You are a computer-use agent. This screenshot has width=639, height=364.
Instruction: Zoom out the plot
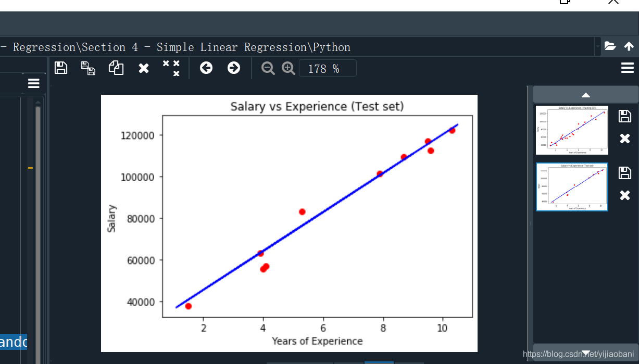click(x=268, y=68)
